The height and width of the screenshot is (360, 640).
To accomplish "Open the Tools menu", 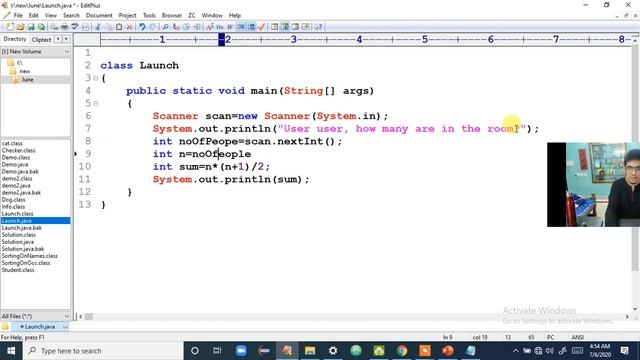I will click(x=149, y=15).
